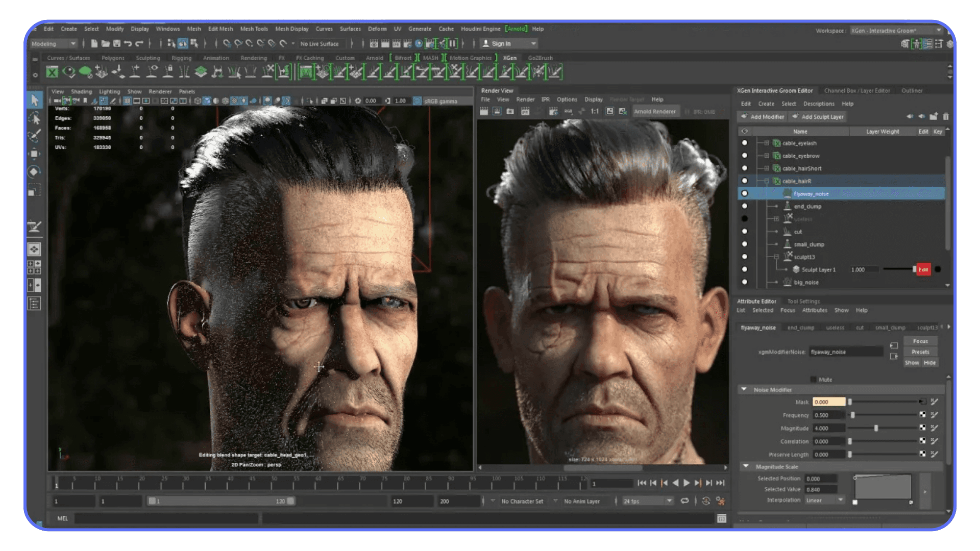Click the auto key icon near timeline

(x=706, y=501)
